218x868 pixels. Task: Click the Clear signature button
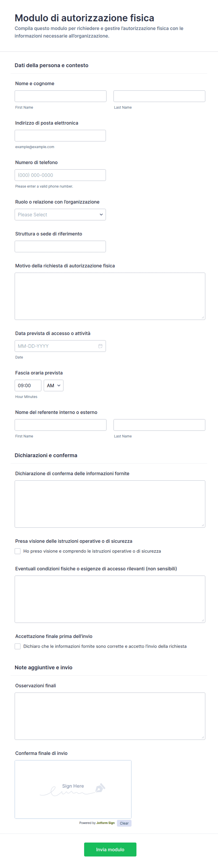124,823
